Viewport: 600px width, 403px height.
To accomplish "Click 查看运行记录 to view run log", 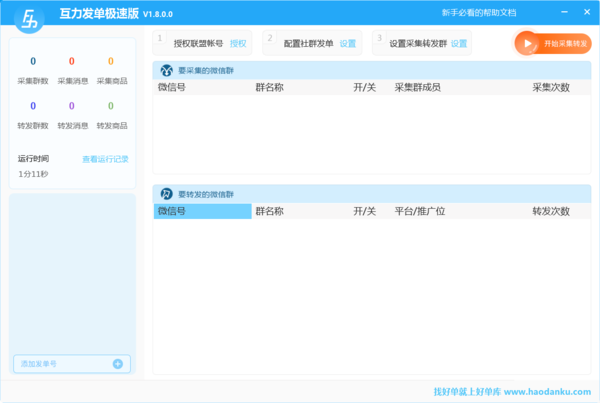I will [105, 159].
